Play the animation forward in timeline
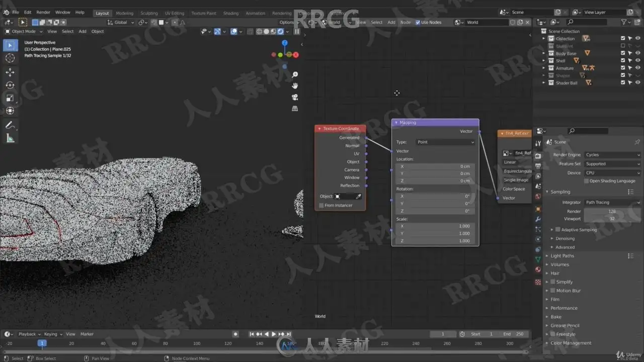 (x=274, y=334)
